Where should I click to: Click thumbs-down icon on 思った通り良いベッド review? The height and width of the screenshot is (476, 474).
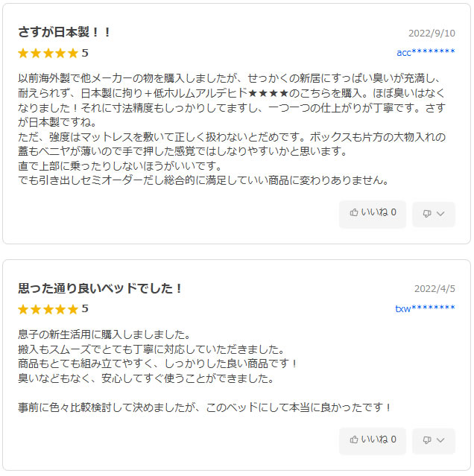point(427,442)
